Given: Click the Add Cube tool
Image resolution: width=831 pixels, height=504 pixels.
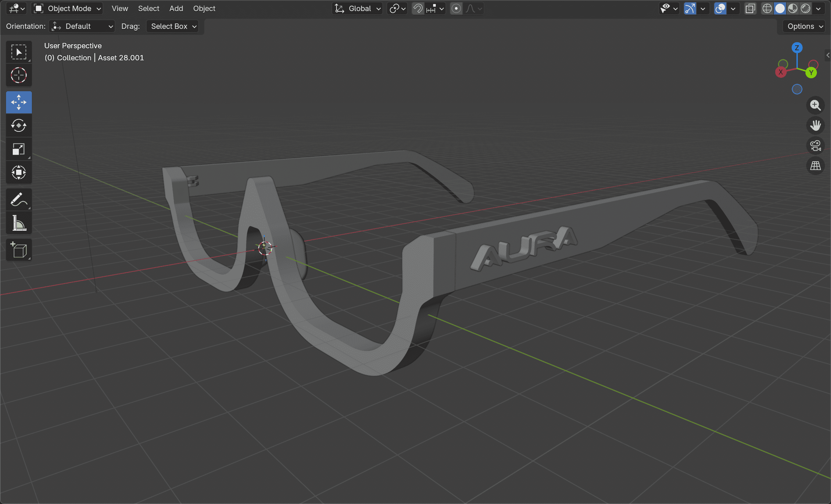Looking at the screenshot, I should point(19,250).
